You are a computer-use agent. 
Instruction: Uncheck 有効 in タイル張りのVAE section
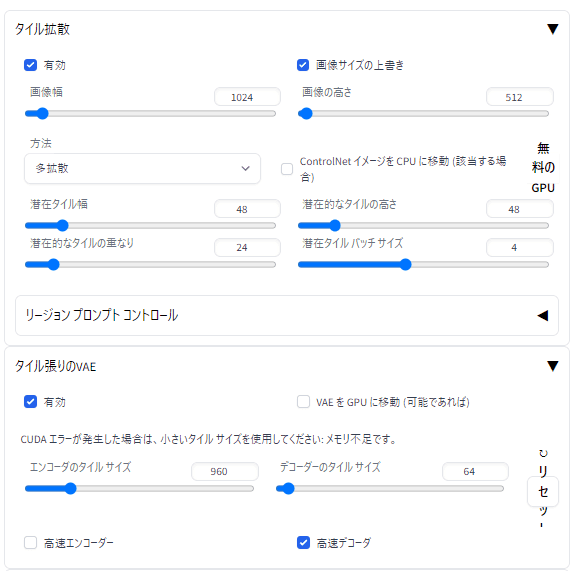click(30, 402)
